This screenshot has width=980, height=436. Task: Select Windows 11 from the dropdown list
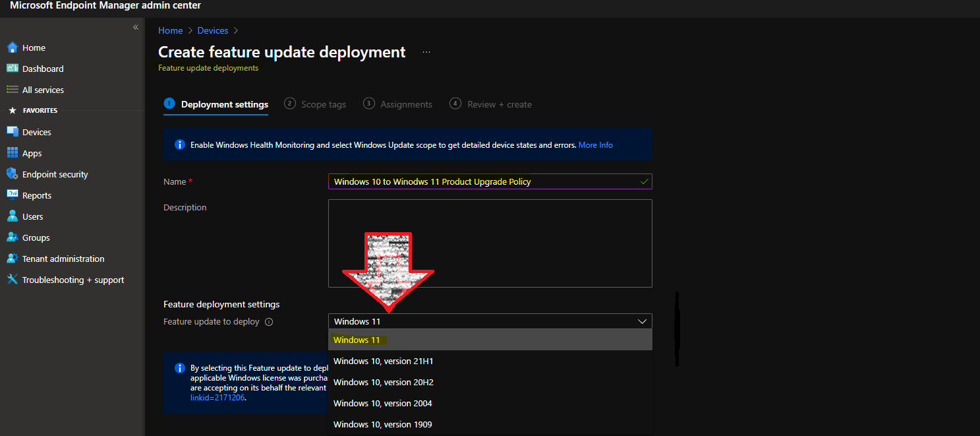490,340
